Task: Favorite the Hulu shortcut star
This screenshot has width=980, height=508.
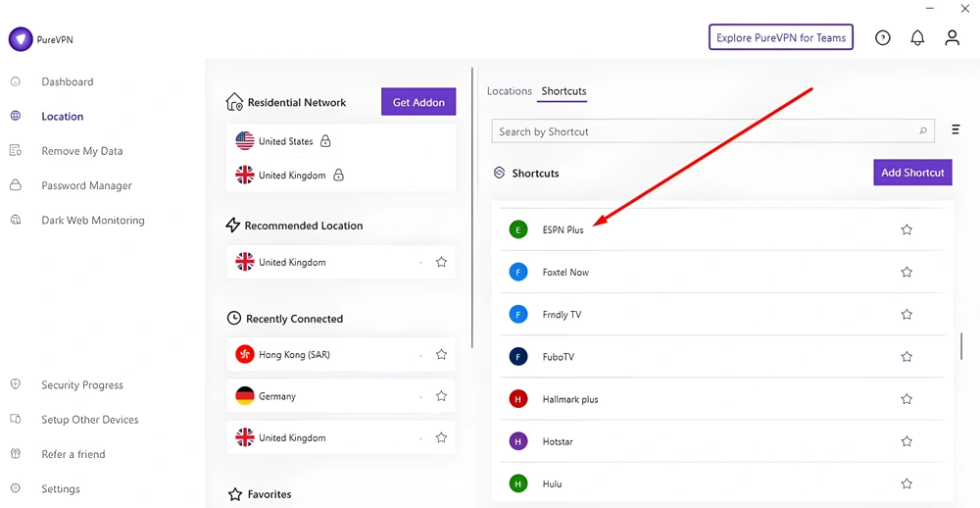Action: (906, 483)
